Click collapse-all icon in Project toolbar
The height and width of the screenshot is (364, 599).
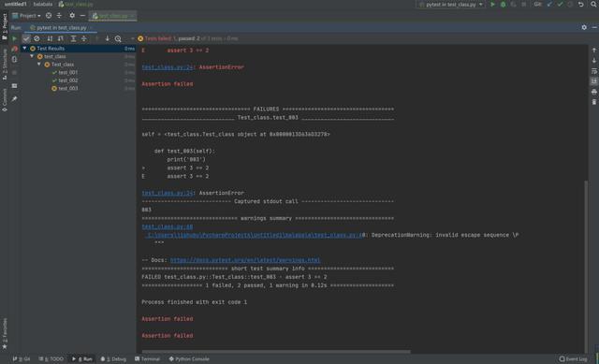(x=59, y=16)
